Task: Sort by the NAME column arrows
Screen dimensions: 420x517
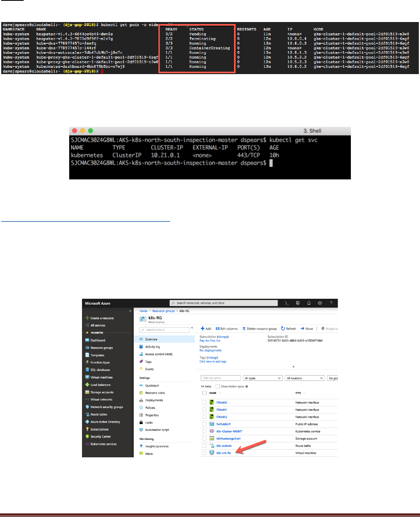Action: [x=221, y=393]
